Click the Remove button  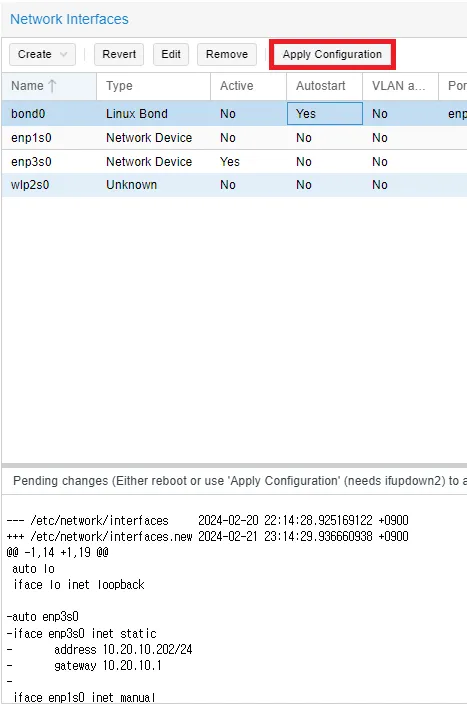click(x=227, y=54)
